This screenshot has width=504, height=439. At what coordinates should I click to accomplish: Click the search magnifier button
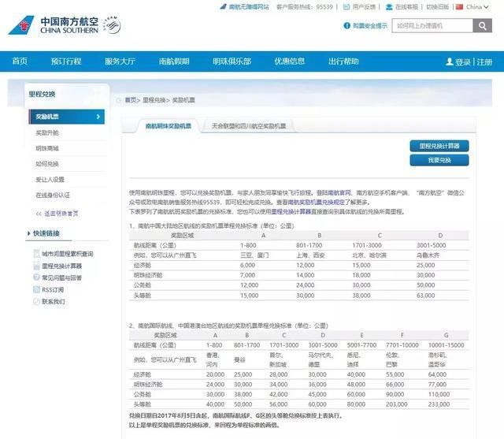click(482, 26)
